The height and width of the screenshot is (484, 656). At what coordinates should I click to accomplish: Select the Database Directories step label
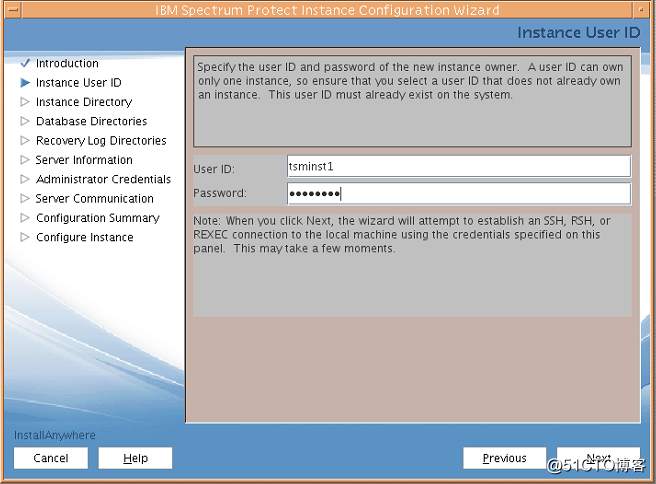tap(92, 121)
